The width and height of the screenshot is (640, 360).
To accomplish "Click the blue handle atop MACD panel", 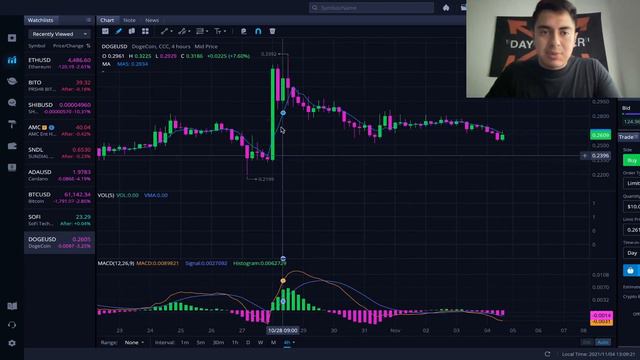I will [283, 259].
